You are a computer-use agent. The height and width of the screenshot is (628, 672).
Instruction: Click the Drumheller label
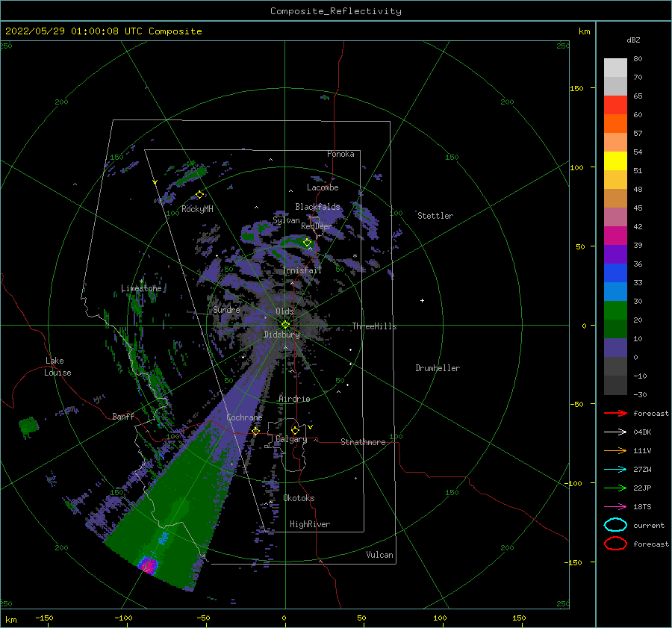(438, 368)
